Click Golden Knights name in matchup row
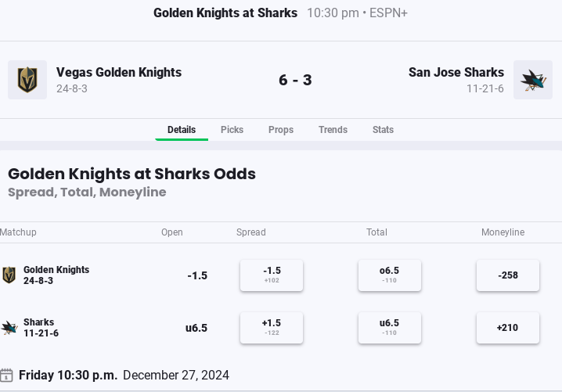The width and height of the screenshot is (562, 392). 56,269
